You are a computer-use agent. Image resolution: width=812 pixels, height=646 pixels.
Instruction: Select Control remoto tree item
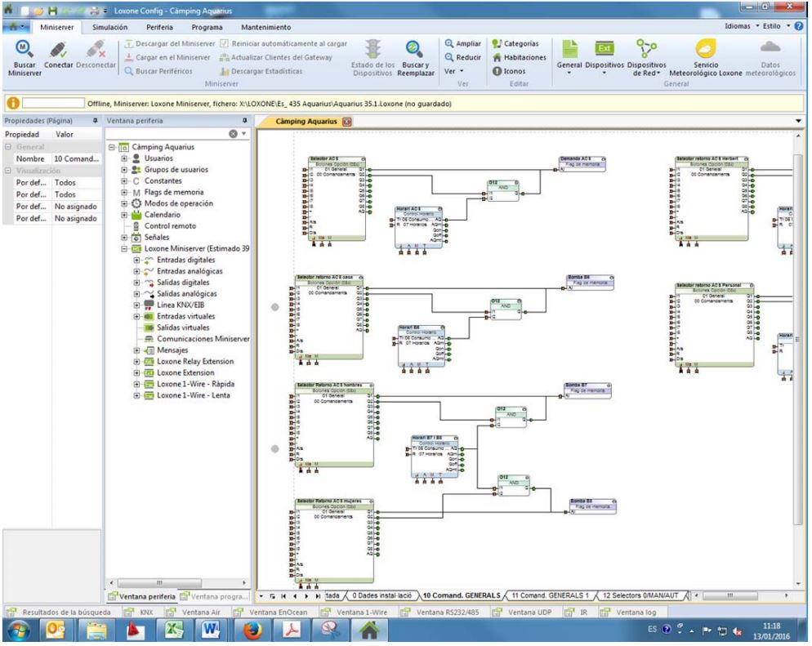coord(170,226)
